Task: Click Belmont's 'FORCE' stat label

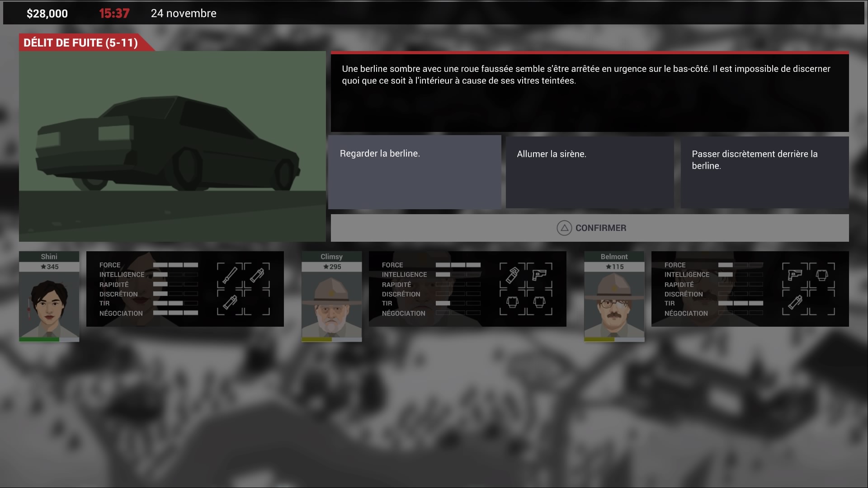Action: [675, 265]
